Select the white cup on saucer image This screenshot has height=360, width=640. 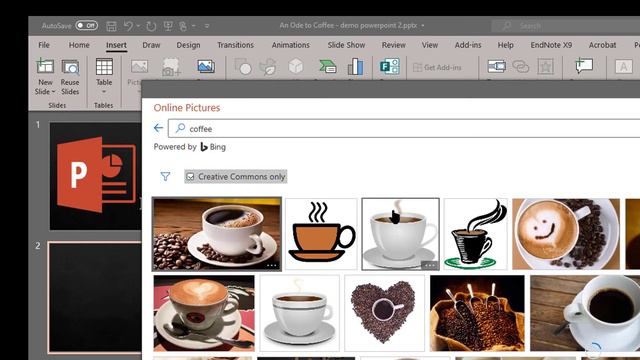click(x=400, y=234)
